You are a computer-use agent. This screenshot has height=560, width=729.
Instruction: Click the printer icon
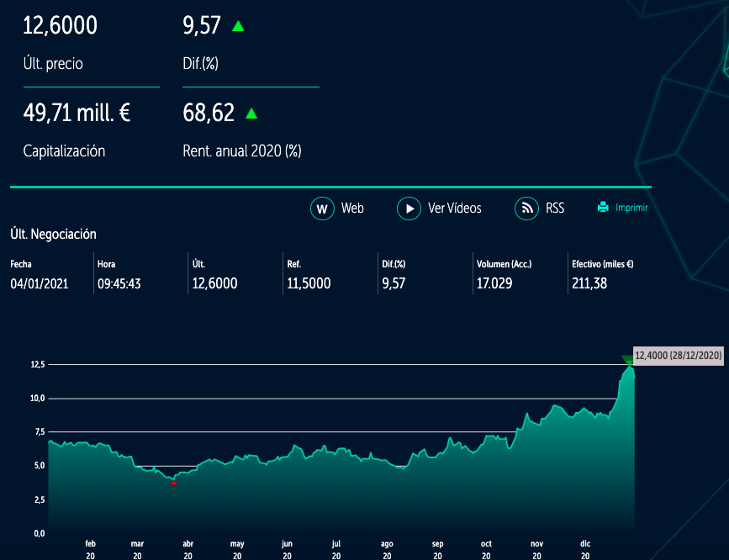(603, 208)
